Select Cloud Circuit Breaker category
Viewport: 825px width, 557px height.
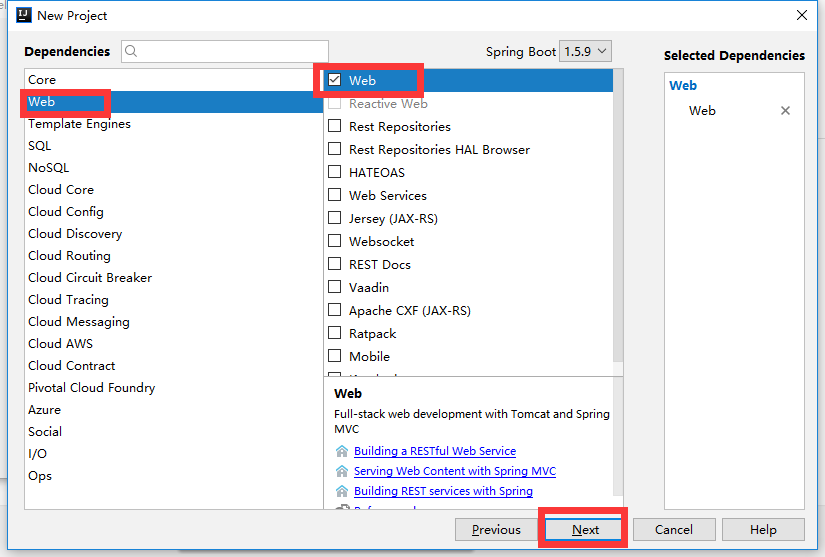coord(174,278)
